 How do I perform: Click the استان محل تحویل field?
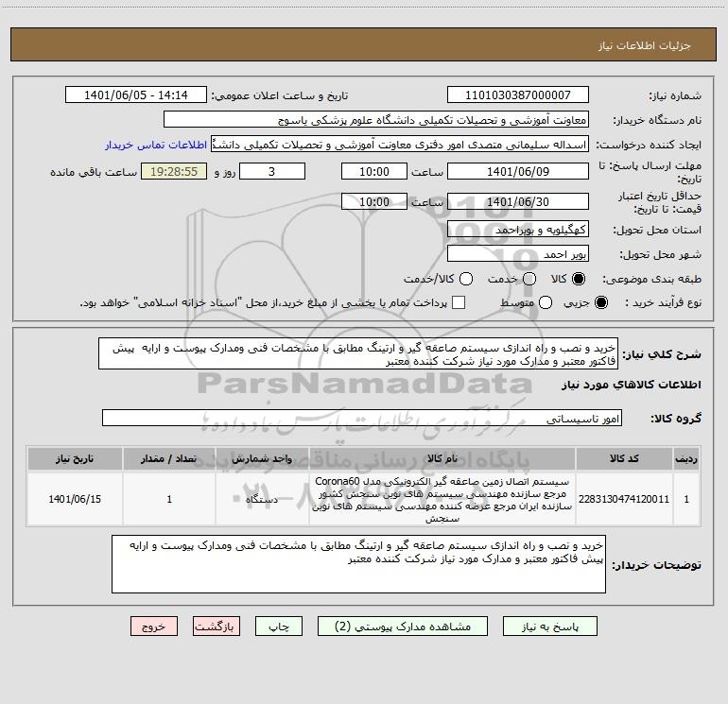pos(518,230)
